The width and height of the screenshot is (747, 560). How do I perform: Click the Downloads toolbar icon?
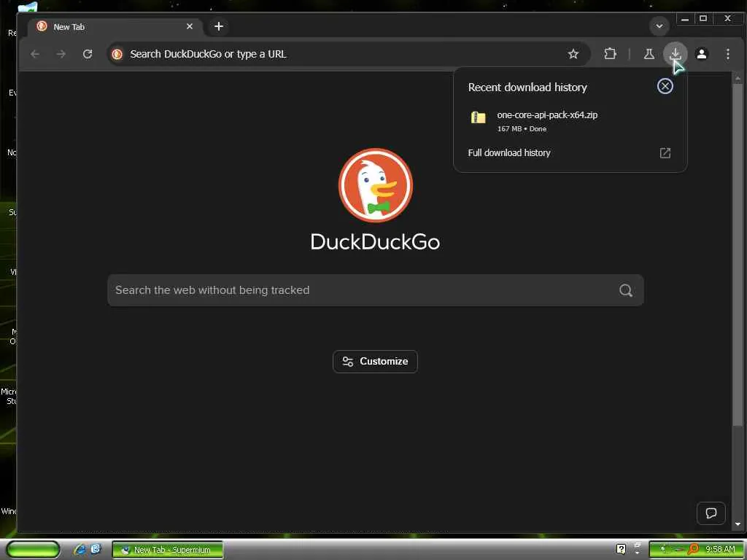tap(675, 54)
